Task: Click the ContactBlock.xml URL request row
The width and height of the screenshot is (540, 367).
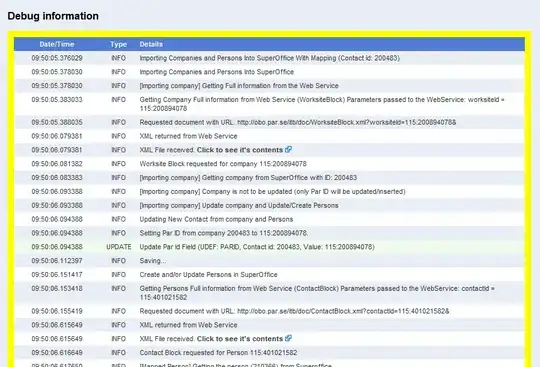Action: point(270,311)
